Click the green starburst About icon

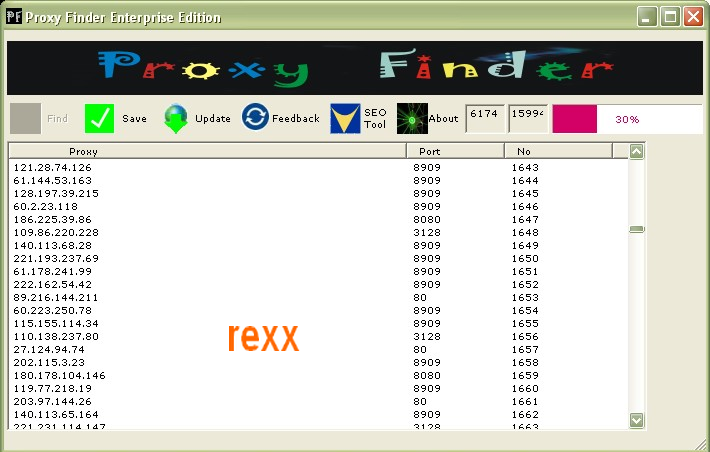(412, 119)
